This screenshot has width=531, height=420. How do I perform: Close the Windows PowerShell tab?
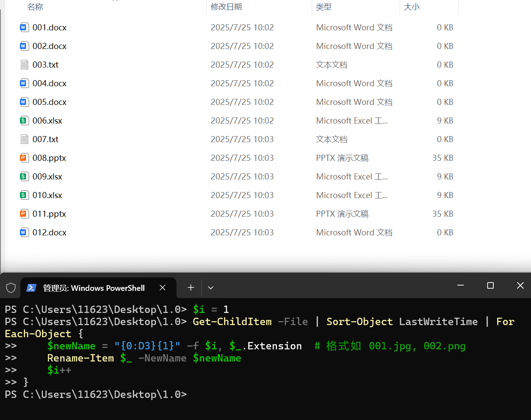tap(163, 287)
